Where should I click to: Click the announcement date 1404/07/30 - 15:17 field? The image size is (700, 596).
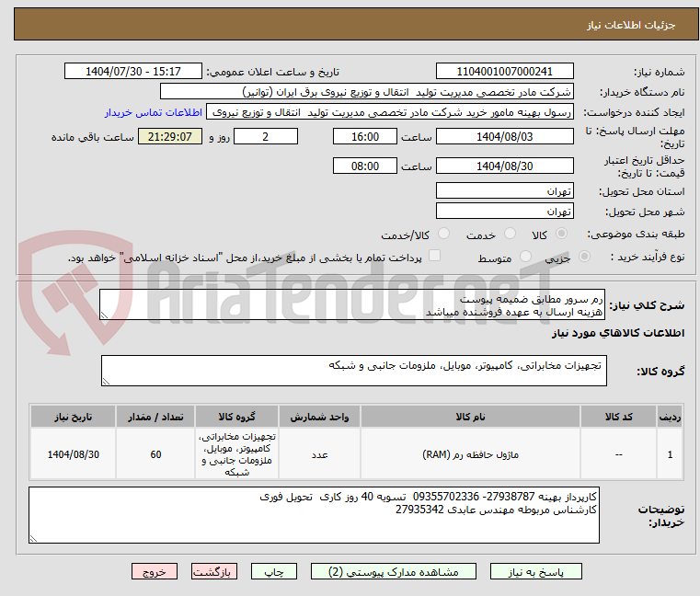pos(133,71)
